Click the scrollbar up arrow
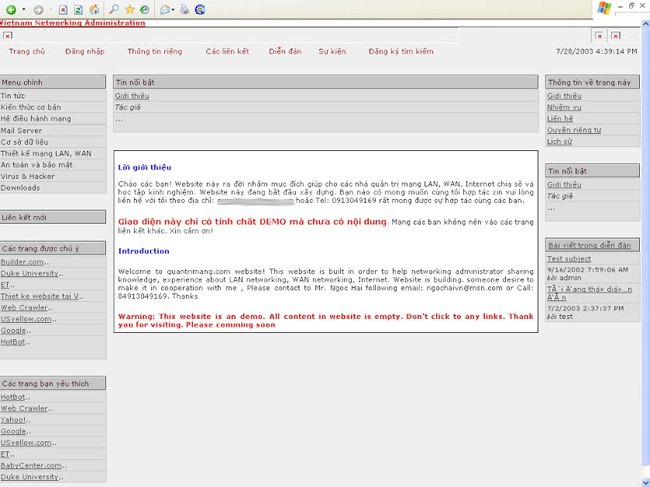The image size is (650, 487). pyautogui.click(x=644, y=22)
